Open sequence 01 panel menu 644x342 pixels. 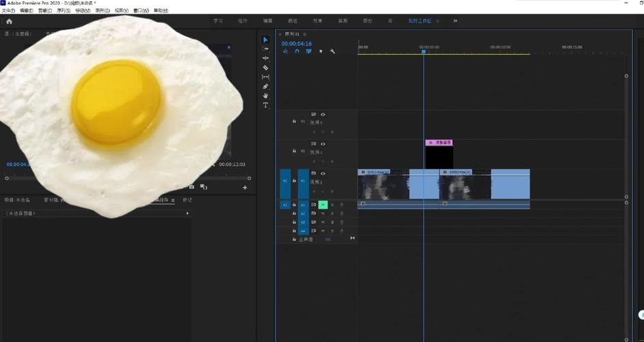pyautogui.click(x=304, y=34)
